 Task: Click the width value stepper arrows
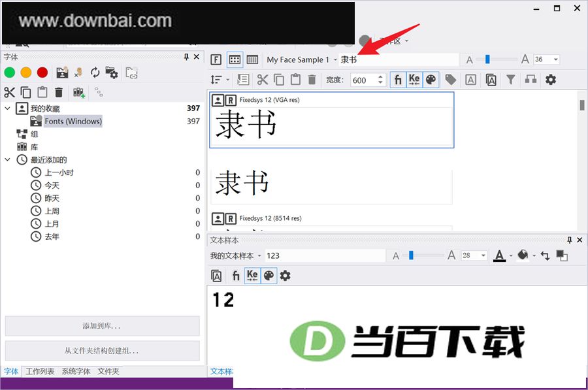tap(380, 80)
